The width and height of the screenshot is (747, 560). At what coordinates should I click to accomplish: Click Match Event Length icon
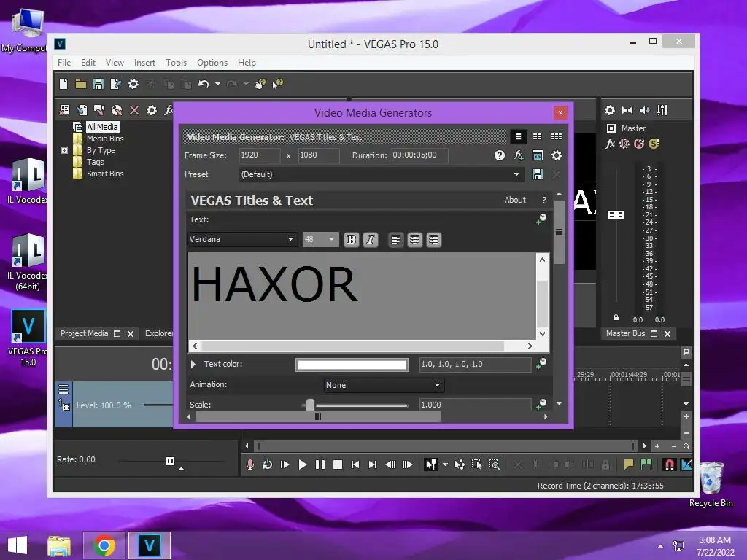click(538, 155)
